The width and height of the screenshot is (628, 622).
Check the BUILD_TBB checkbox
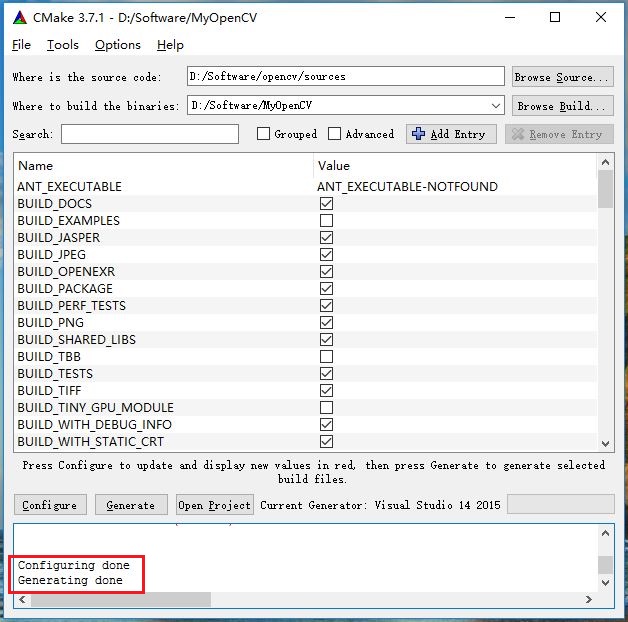pos(326,356)
